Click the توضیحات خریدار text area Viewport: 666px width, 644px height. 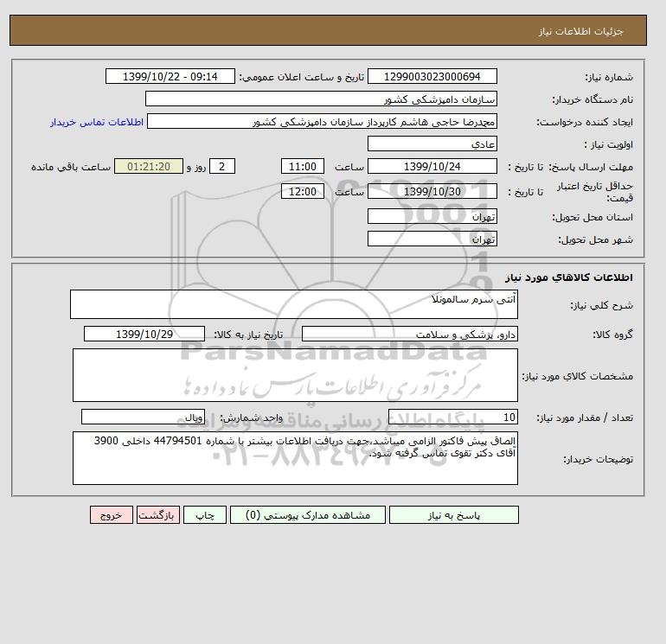[295, 458]
